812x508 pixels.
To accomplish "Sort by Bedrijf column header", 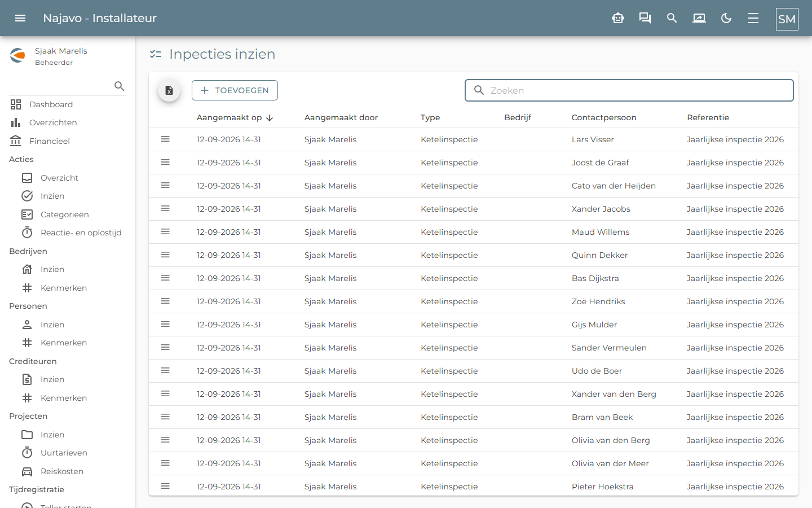I will coord(518,117).
